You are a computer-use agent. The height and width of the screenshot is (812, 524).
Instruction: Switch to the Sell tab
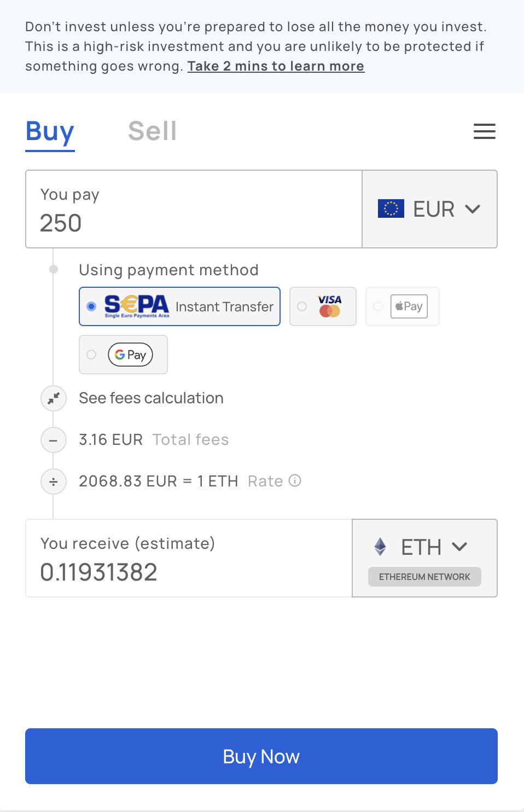[x=152, y=131]
